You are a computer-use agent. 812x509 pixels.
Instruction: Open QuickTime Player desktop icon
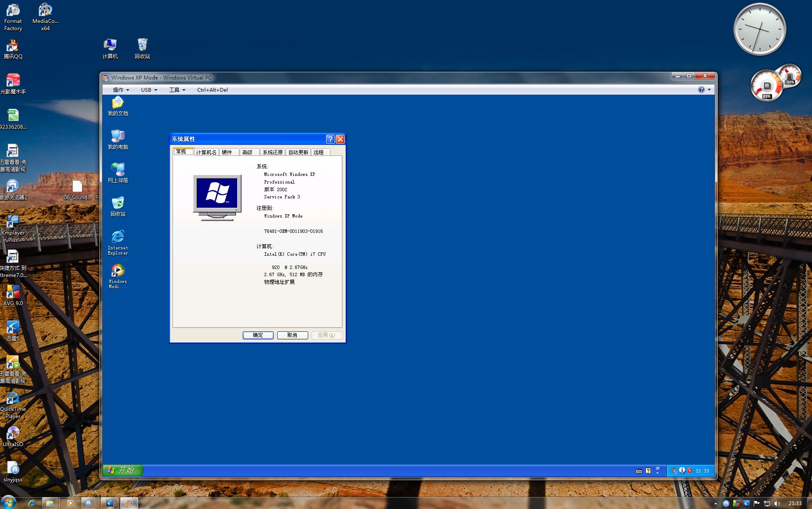click(x=13, y=405)
